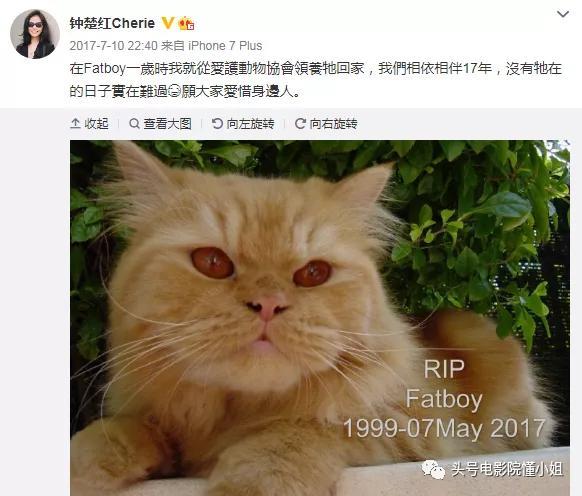Open the 2017-7-10 22:40 timestamp link
Image resolution: width=582 pixels, height=496 pixels.
coord(114,46)
